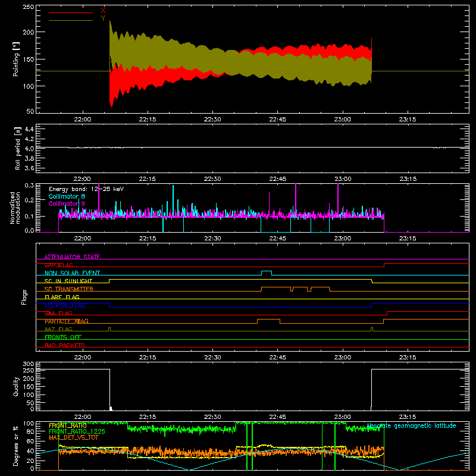
Task: Click the 22:45 time label under modulation plot
Action: pyautogui.click(x=277, y=239)
